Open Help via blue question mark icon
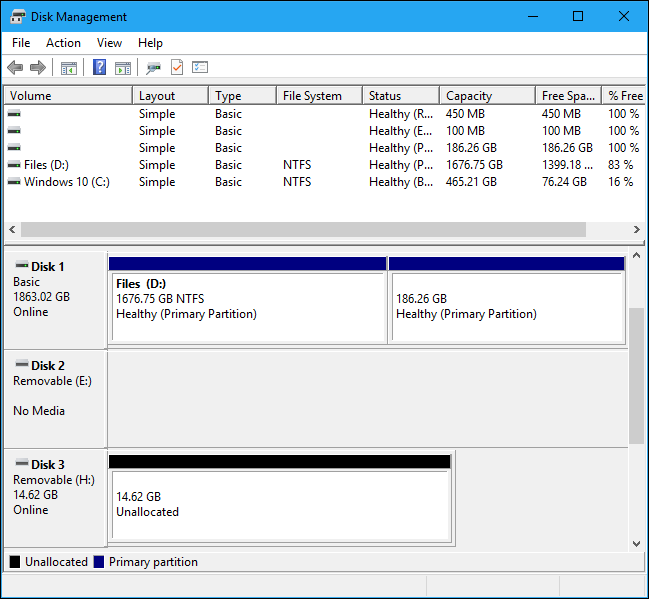Screen dimensions: 649x599 (100, 68)
